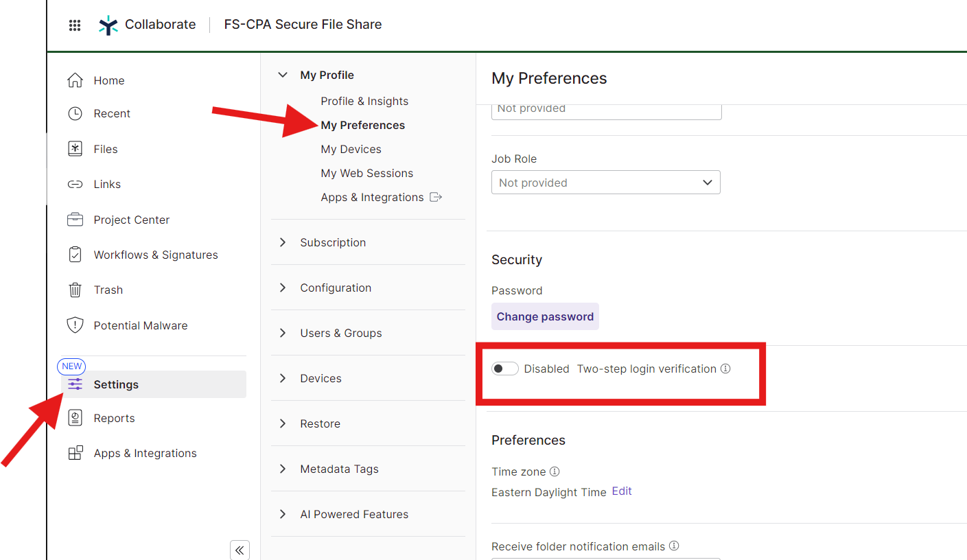Click the Potential Malware shield icon
967x560 pixels.
point(75,325)
